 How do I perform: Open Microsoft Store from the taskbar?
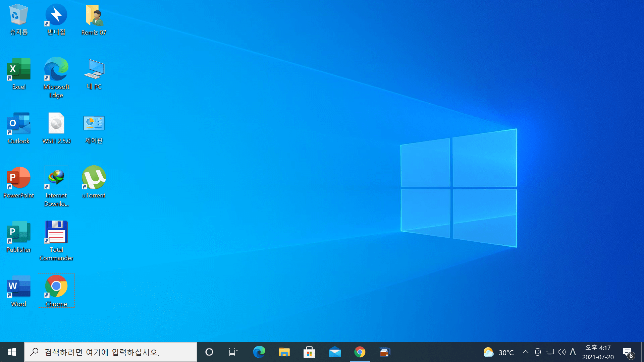[x=309, y=352]
